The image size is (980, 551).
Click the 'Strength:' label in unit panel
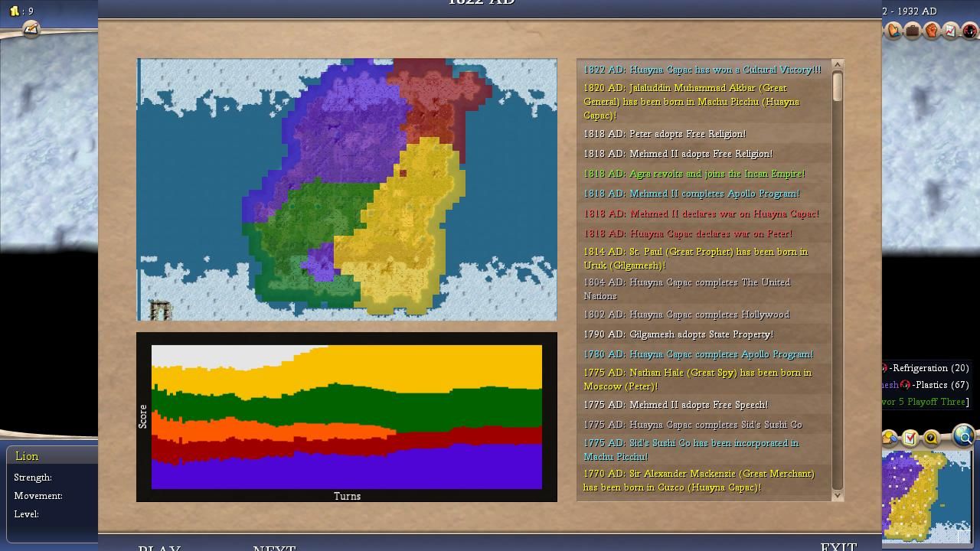click(33, 478)
